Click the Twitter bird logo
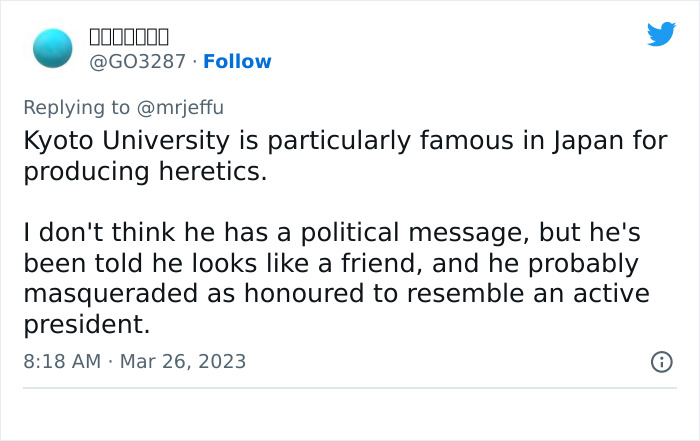700x441 pixels. tap(661, 35)
